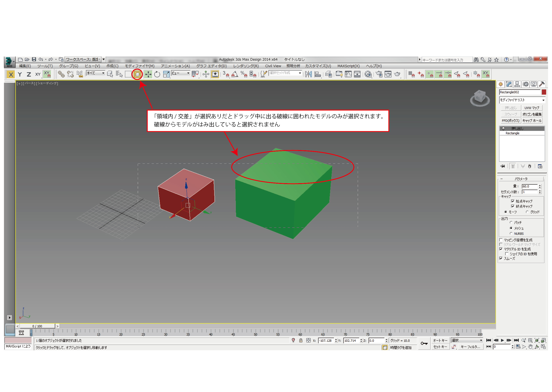The height and width of the screenshot is (392, 552).
Task: Click the Mirror tool icon
Action: click(308, 74)
